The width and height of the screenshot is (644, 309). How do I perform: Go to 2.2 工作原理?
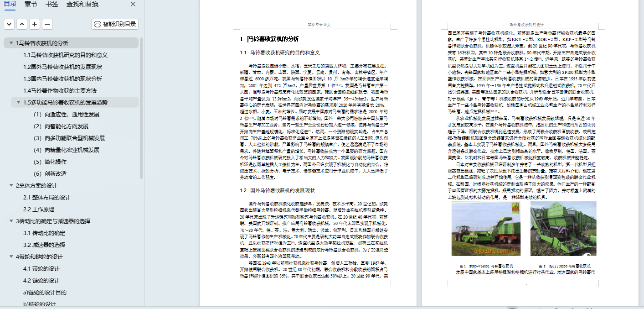coord(39,209)
